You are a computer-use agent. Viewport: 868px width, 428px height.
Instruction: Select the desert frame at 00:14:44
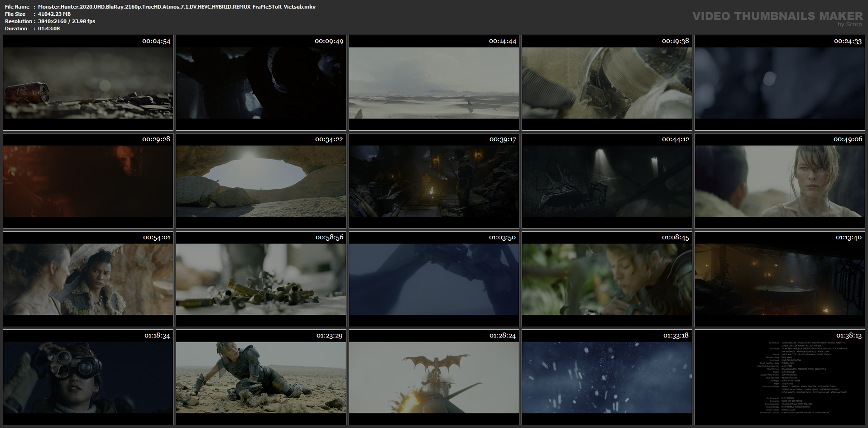[434, 83]
